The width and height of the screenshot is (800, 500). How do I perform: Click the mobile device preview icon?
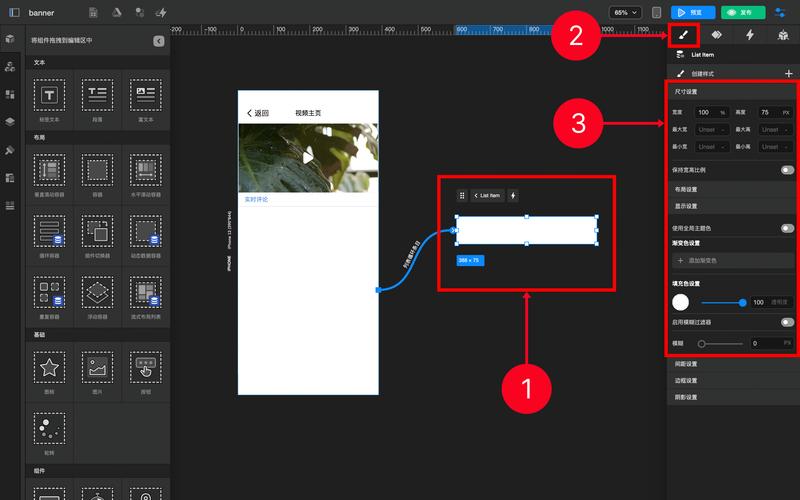click(x=657, y=12)
